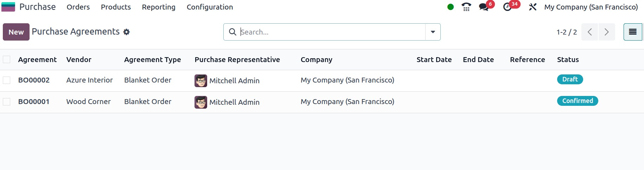The height and width of the screenshot is (170, 644).
Task: Expand the search filter options dropdown
Action: [433, 32]
